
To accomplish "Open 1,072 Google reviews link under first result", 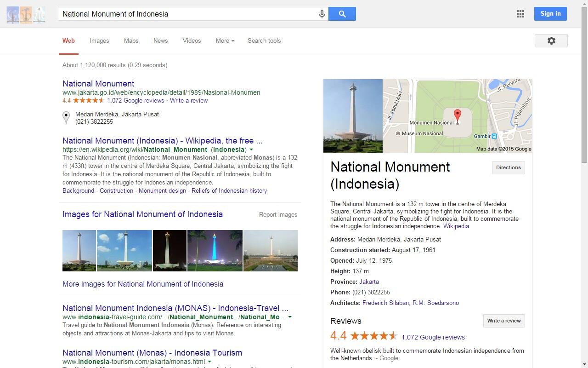I will [136, 100].
